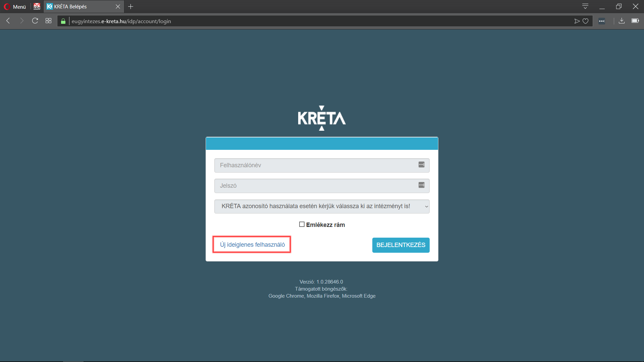Focus the Felhasználónév field
This screenshot has height=362, width=644.
[322, 165]
